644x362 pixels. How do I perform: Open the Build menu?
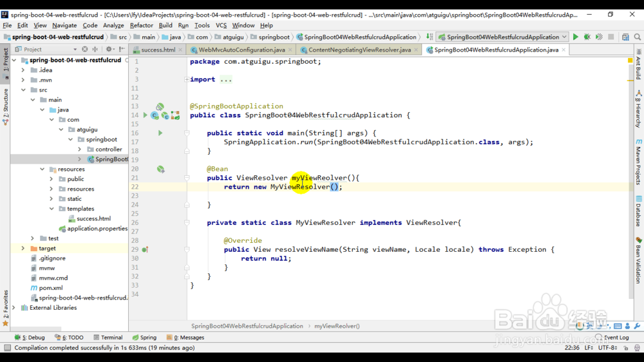(166, 26)
